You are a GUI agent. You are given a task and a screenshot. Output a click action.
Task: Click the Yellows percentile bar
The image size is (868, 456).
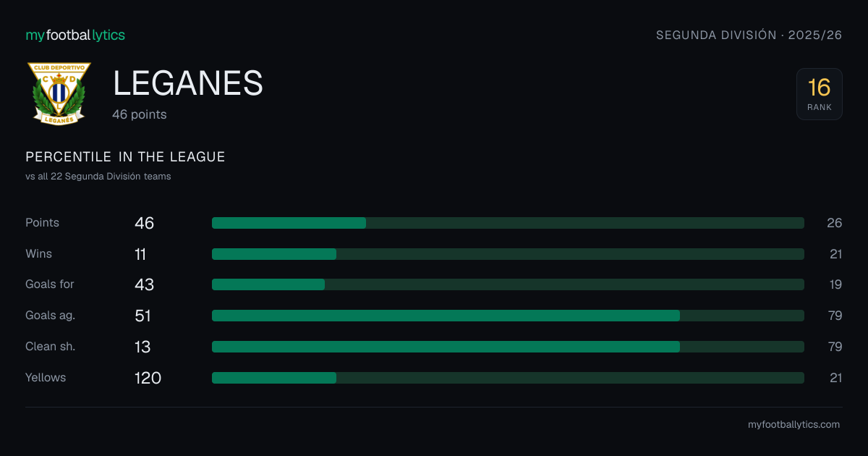[x=508, y=378]
